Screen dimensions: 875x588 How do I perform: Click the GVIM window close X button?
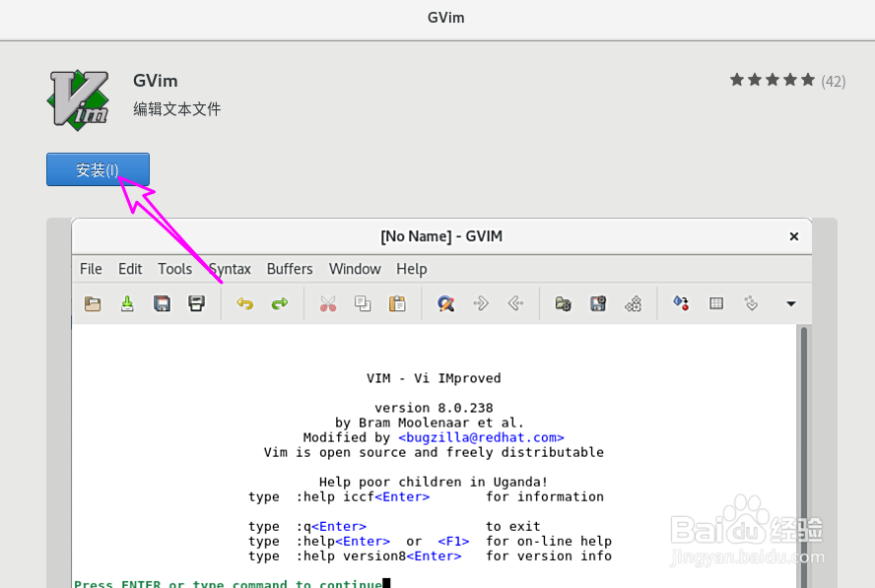(793, 236)
